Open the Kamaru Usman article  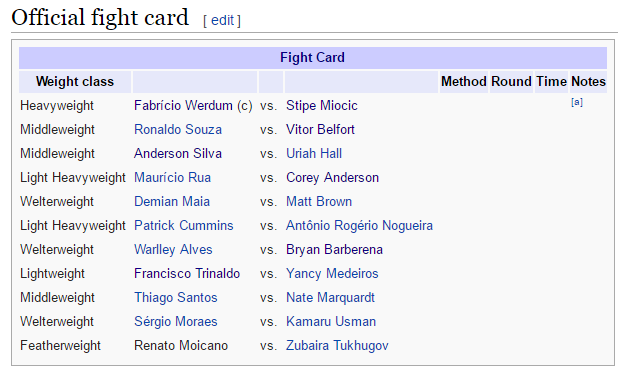pyautogui.click(x=331, y=322)
